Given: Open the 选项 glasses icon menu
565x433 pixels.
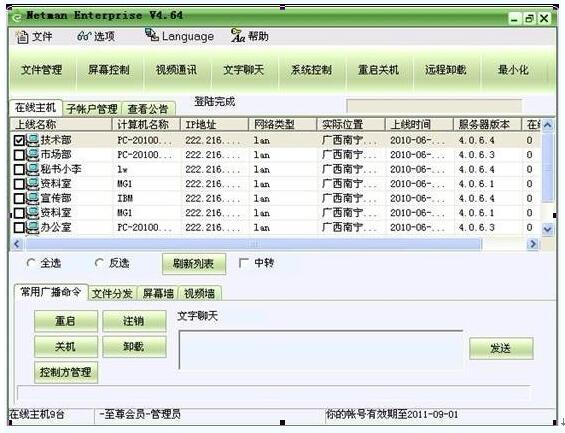Looking at the screenshot, I should [x=84, y=36].
